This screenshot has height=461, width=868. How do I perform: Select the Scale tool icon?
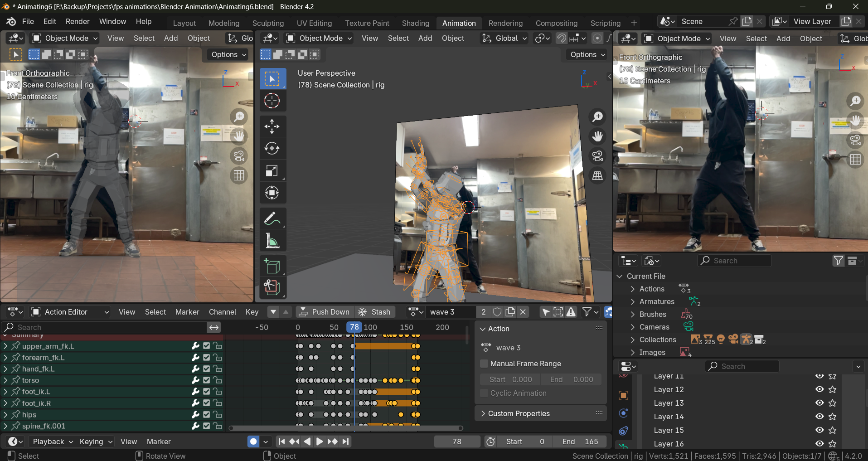pyautogui.click(x=272, y=171)
